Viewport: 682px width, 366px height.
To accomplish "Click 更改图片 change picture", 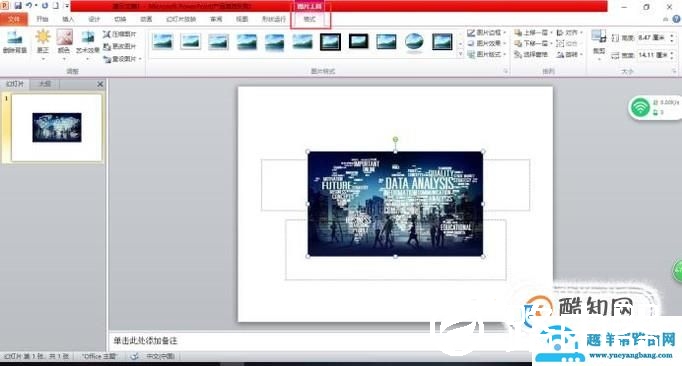I will click(x=120, y=46).
